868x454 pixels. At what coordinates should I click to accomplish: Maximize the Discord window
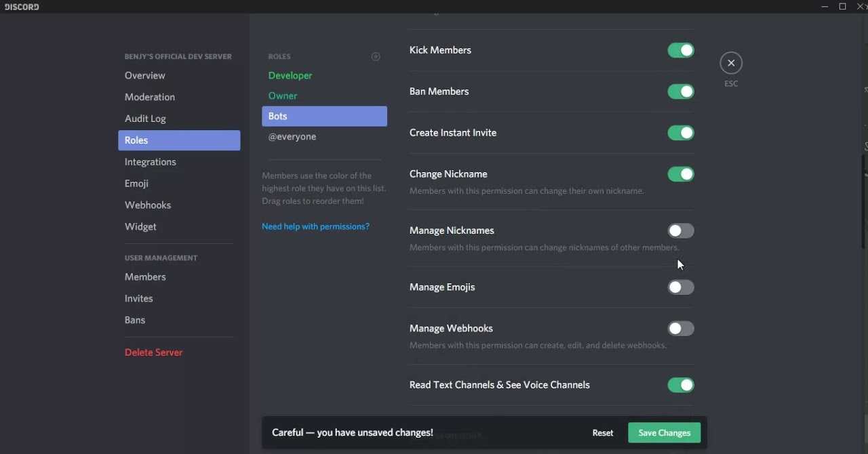pyautogui.click(x=843, y=7)
